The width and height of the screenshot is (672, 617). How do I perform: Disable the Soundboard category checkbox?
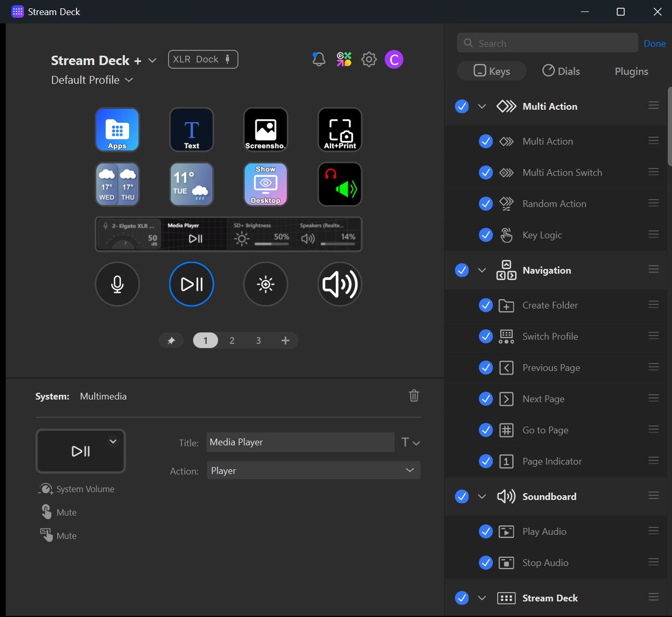[x=462, y=496]
